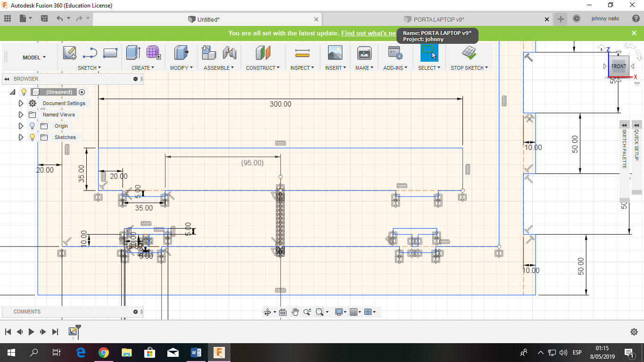Toggle Origin folder visibility bulb
The height and width of the screenshot is (362, 644).
point(32,126)
